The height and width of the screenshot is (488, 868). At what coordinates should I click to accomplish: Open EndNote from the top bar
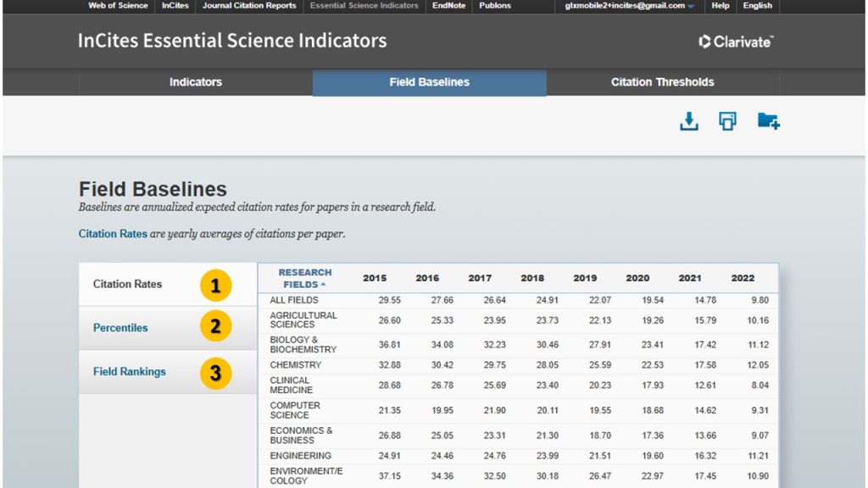point(449,6)
